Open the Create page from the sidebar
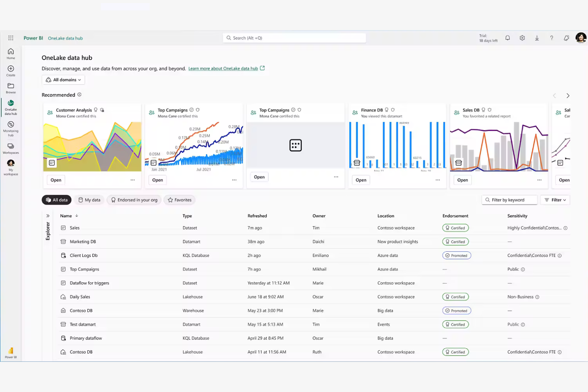Viewport: 588px width, 392px height. pyautogui.click(x=11, y=70)
